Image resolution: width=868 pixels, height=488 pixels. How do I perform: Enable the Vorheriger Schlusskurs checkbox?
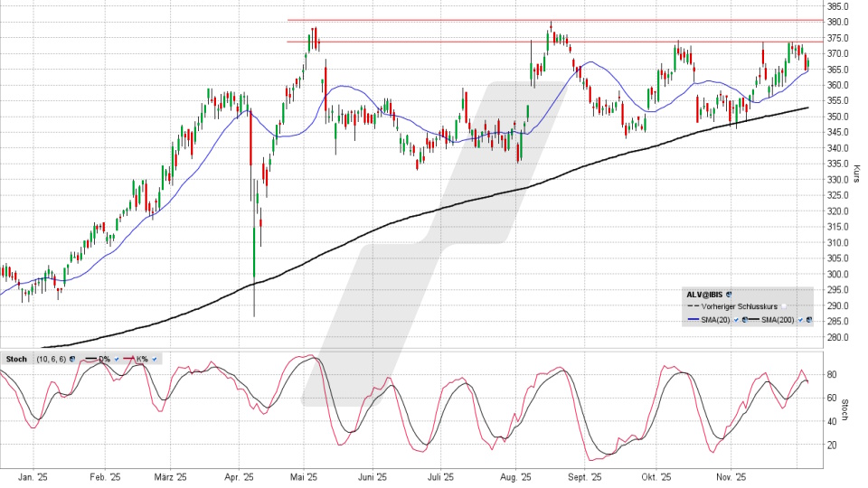[x=784, y=307]
